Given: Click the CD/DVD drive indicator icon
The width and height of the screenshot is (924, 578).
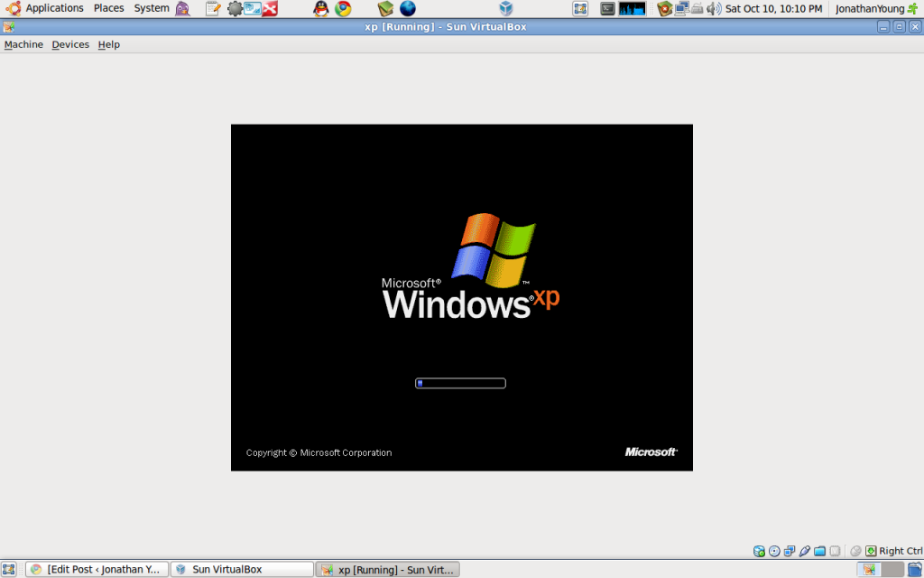Looking at the screenshot, I should 774,551.
